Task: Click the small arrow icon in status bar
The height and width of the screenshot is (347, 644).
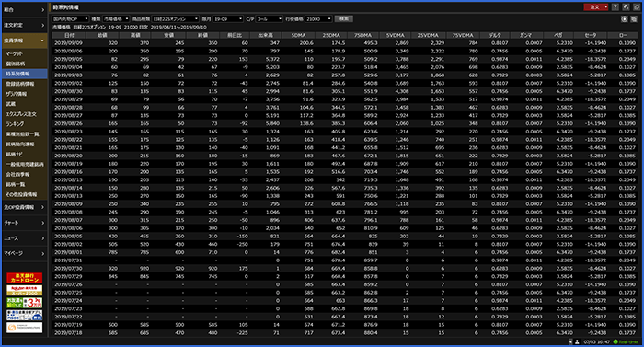Action: 570,341
